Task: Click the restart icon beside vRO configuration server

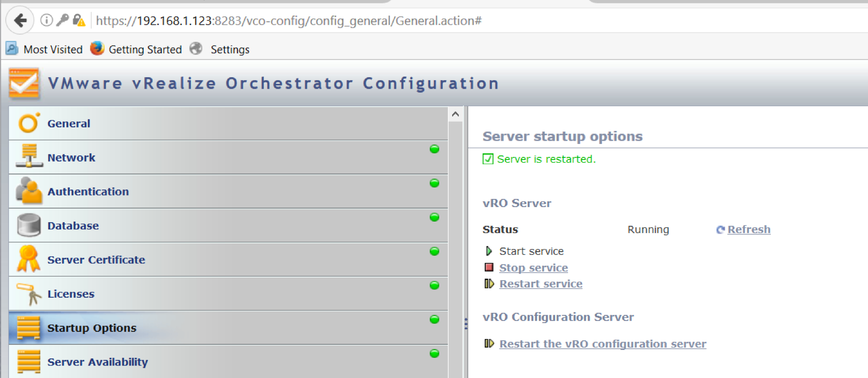Action: point(489,343)
